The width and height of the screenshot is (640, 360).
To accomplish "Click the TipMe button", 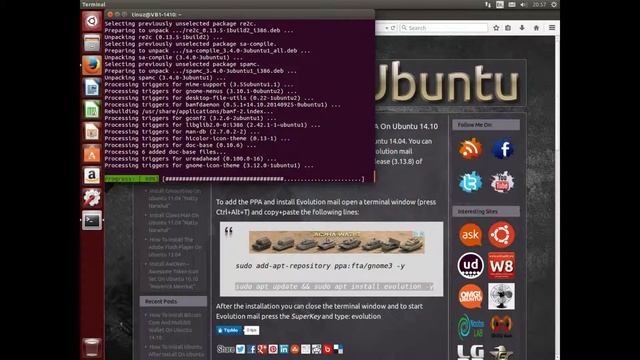I will [229, 330].
